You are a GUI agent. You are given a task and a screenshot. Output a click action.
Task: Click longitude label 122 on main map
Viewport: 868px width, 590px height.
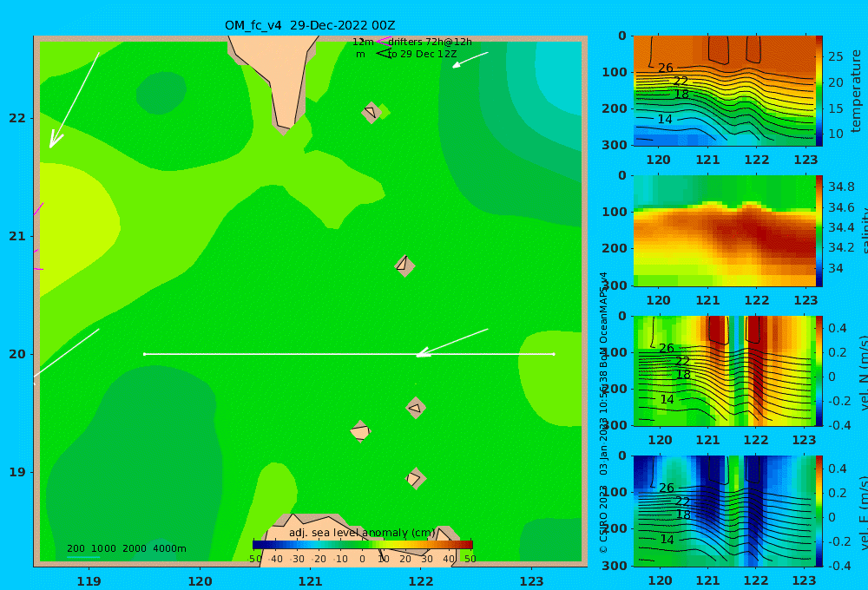click(421, 581)
